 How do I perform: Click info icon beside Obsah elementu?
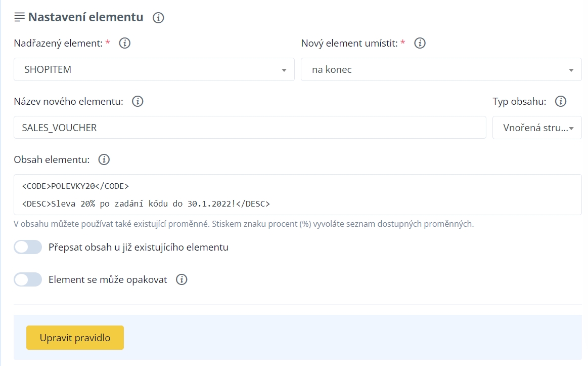[104, 160]
